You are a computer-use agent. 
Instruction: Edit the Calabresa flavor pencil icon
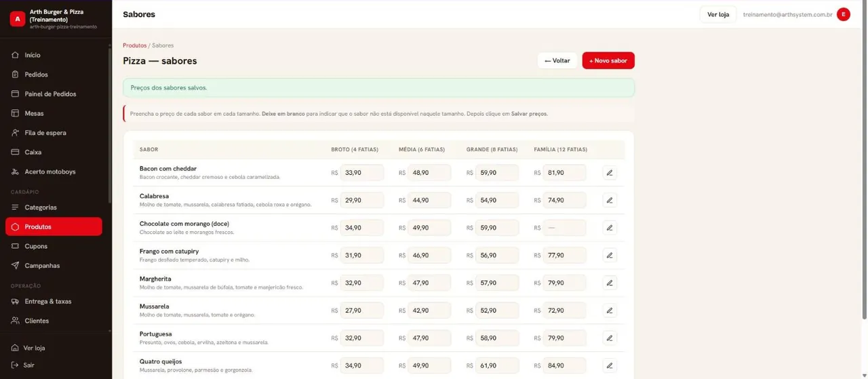click(610, 200)
